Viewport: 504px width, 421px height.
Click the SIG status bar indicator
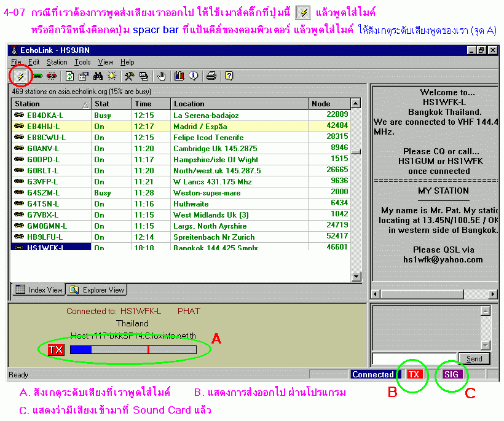tap(452, 374)
